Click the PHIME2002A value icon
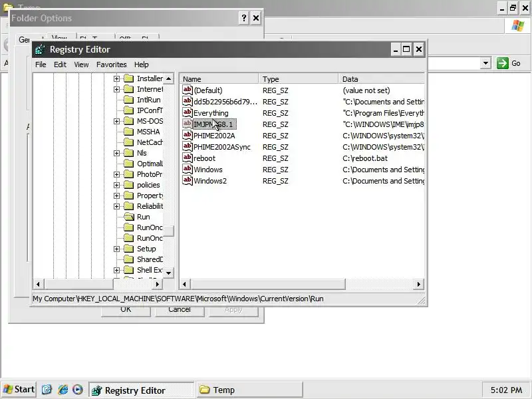Screen dimensions: 532x399 click(188, 135)
